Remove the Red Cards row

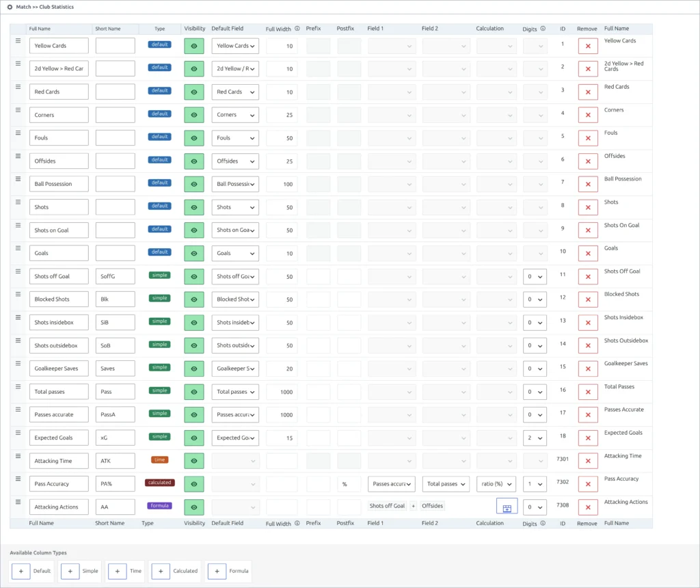(x=587, y=92)
